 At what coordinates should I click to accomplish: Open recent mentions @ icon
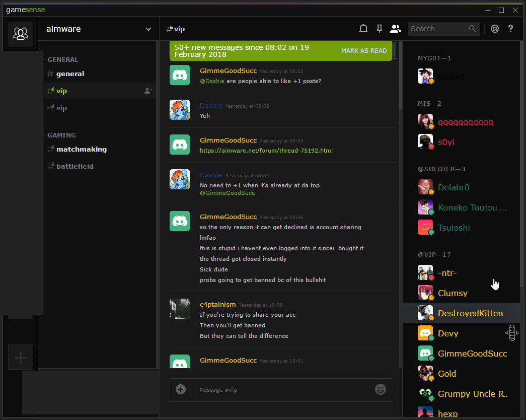tap(495, 29)
